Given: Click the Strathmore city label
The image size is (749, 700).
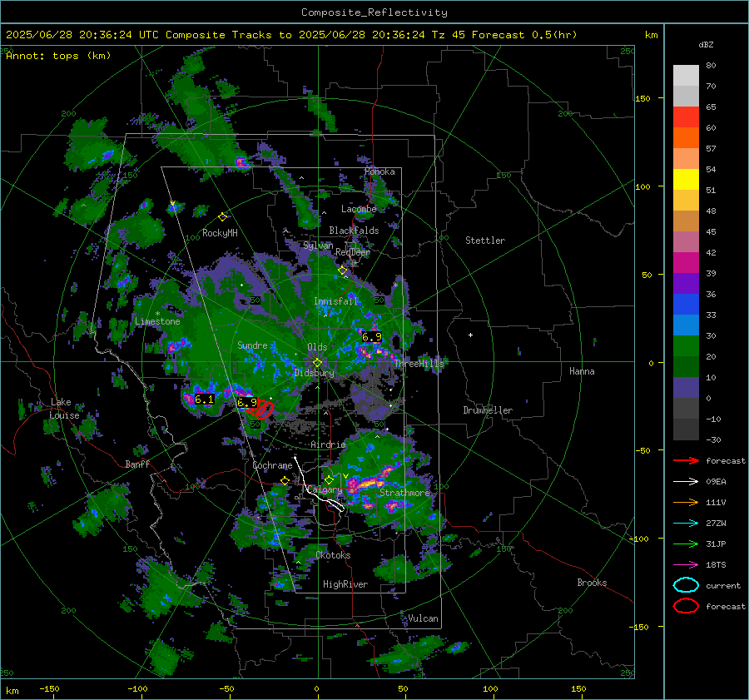Looking at the screenshot, I should tap(405, 493).
